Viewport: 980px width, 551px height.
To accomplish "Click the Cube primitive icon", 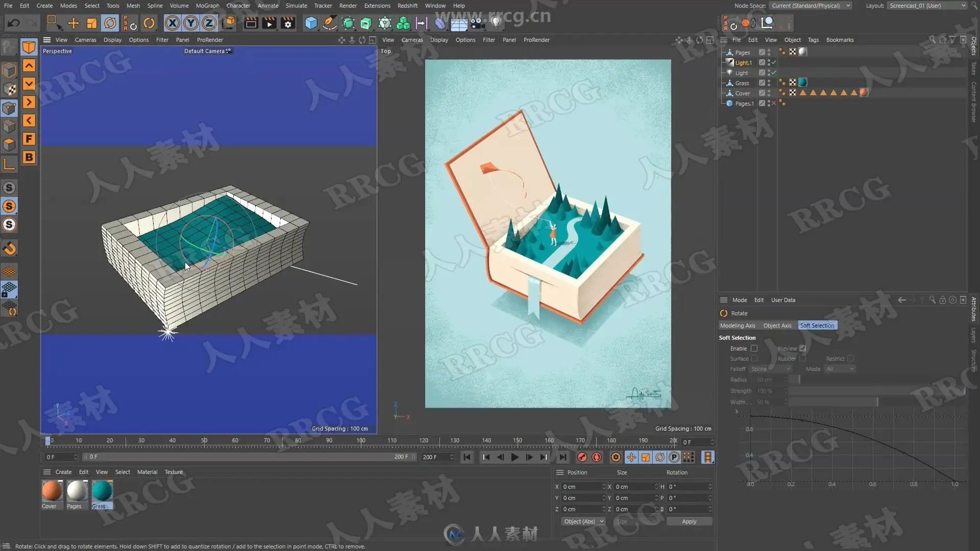I will (x=311, y=23).
